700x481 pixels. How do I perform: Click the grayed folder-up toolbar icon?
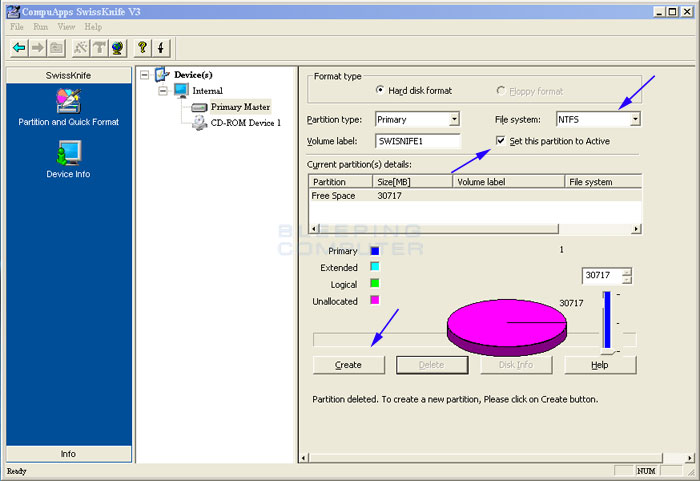57,47
